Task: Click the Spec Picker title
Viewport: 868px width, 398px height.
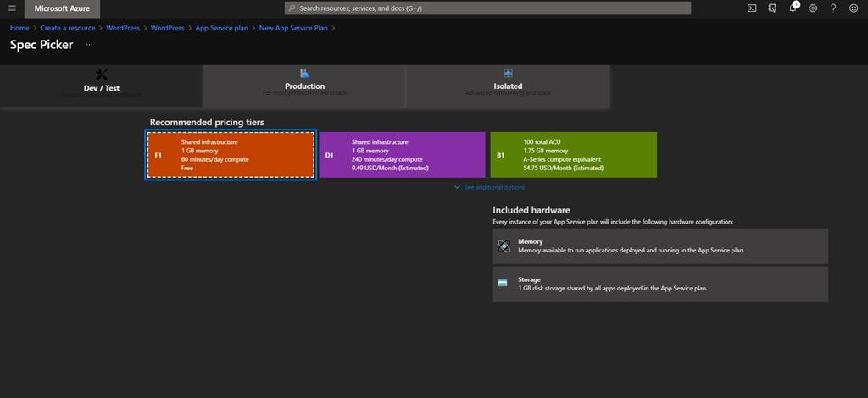Action: (42, 45)
